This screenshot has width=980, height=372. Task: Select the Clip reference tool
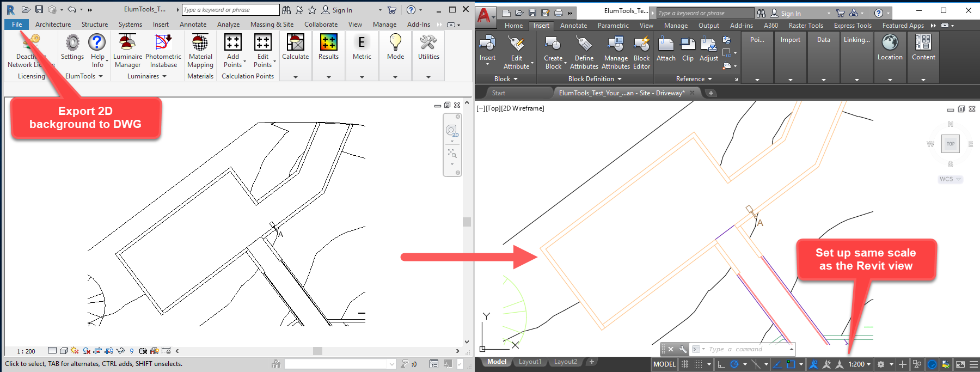click(x=688, y=49)
